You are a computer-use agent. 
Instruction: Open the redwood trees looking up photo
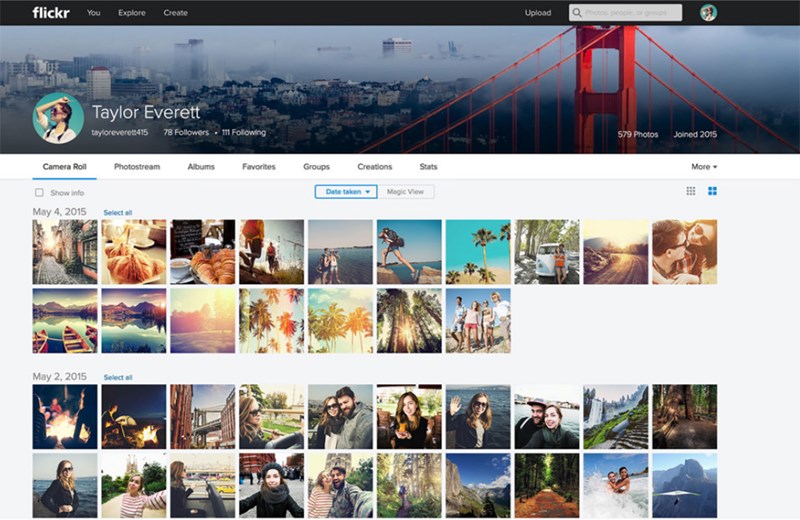point(409,321)
